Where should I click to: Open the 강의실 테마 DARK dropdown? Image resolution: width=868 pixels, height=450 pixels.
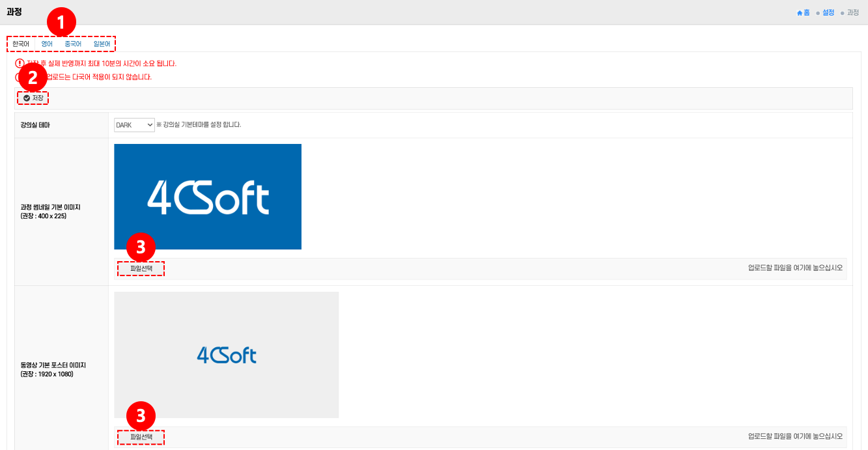tap(134, 125)
